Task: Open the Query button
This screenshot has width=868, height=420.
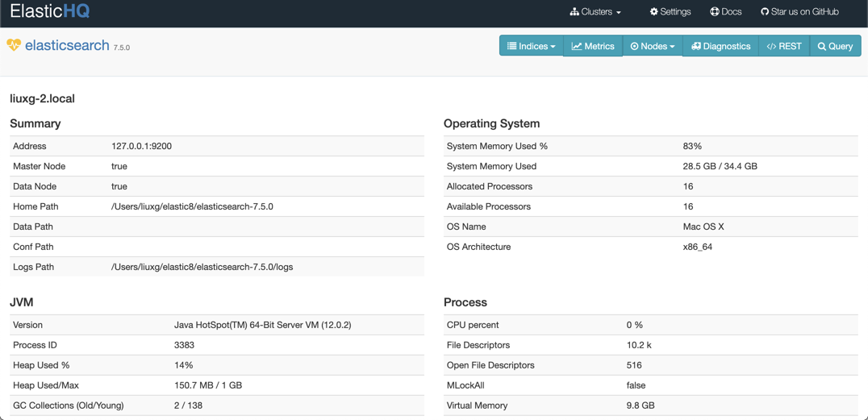Action: pos(836,46)
